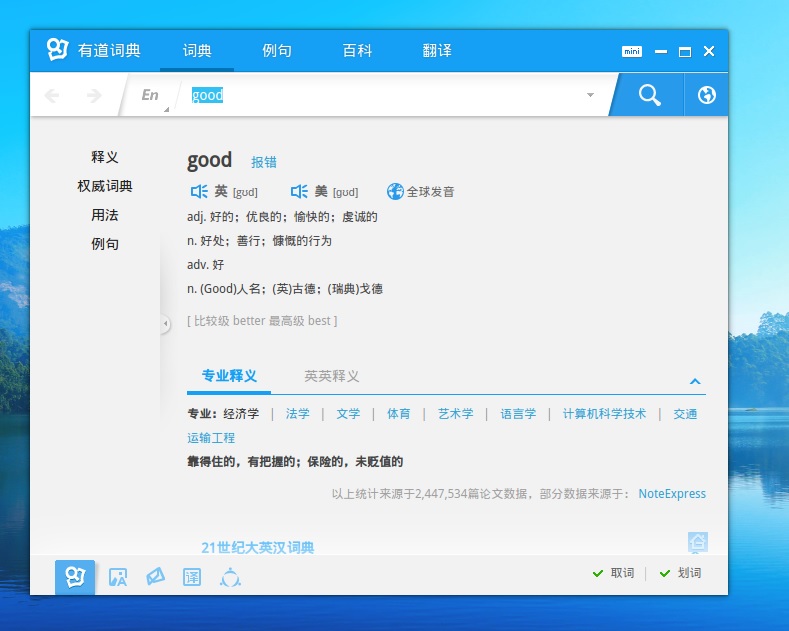
Task: Jump to 权威词典 in sidebar
Action: pos(105,186)
